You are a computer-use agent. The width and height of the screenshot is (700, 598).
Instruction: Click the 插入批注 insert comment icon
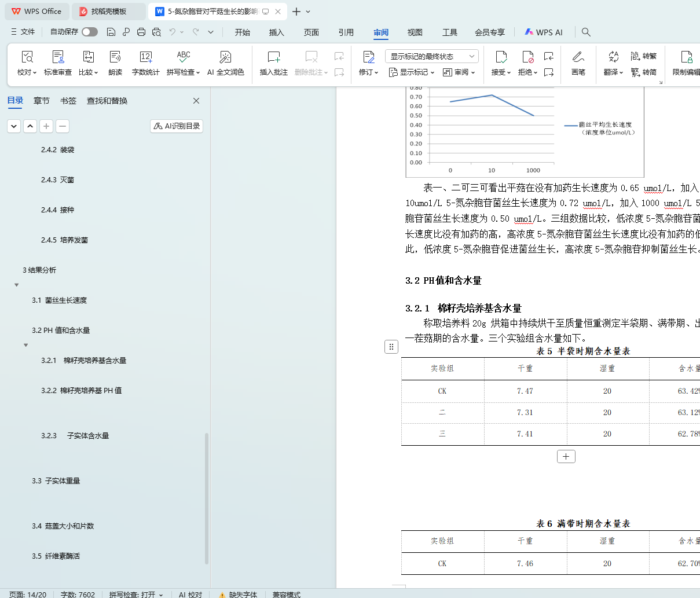tap(273, 57)
